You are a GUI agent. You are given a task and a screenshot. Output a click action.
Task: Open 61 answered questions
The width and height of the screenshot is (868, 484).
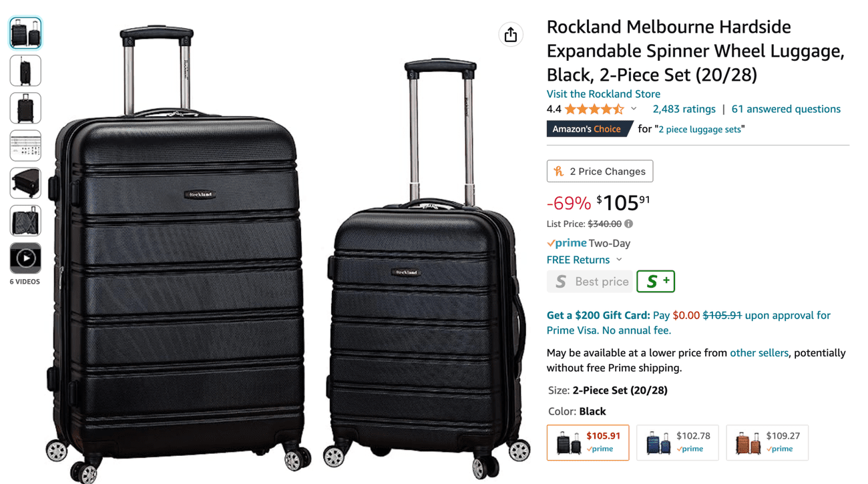pyautogui.click(x=785, y=109)
